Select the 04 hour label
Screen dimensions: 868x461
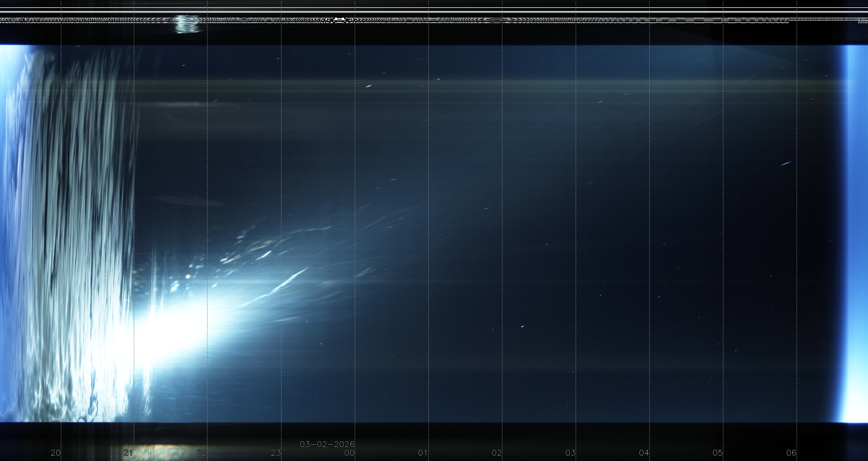[644, 453]
